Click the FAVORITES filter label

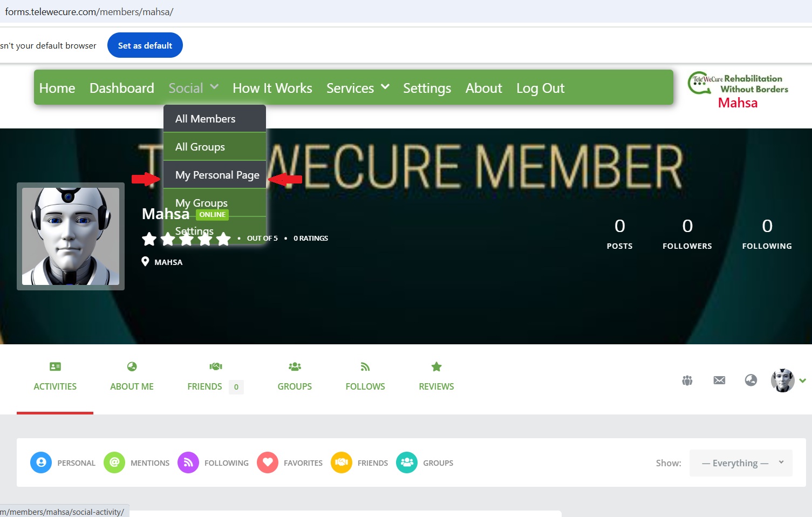303,463
